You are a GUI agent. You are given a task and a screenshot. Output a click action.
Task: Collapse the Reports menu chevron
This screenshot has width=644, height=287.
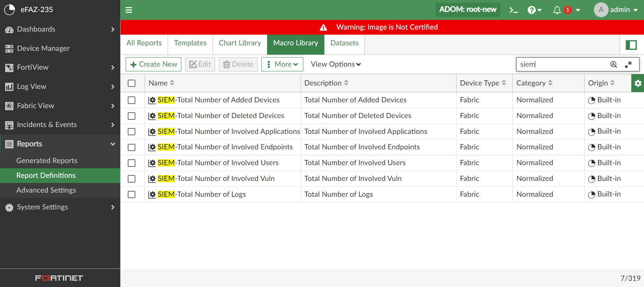pyautogui.click(x=113, y=144)
